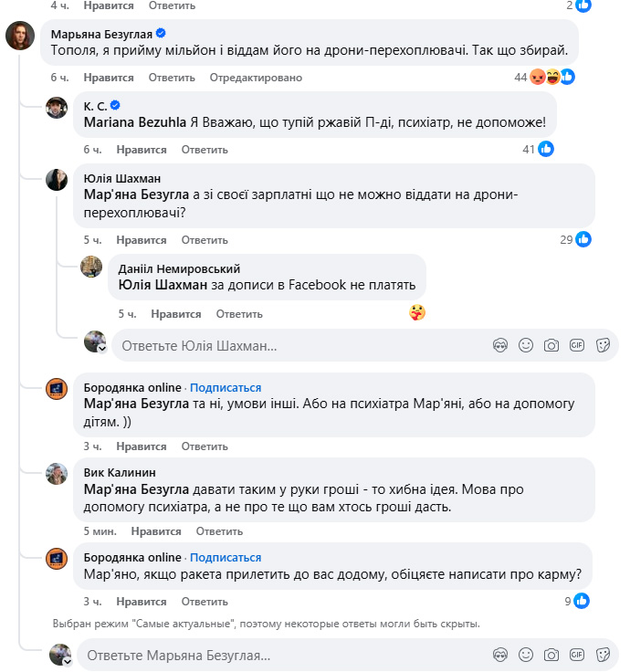Attach photo via camera in Юлія Шахман reply box

[551, 346]
